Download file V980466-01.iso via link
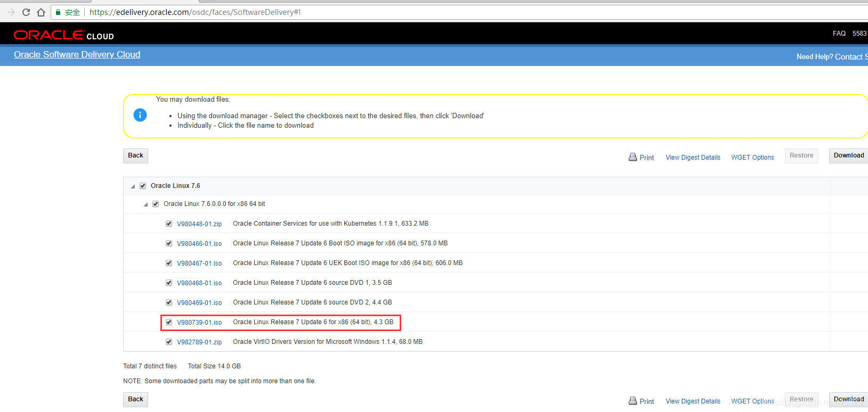Image resolution: width=868 pixels, height=412 pixels. pyautogui.click(x=199, y=244)
